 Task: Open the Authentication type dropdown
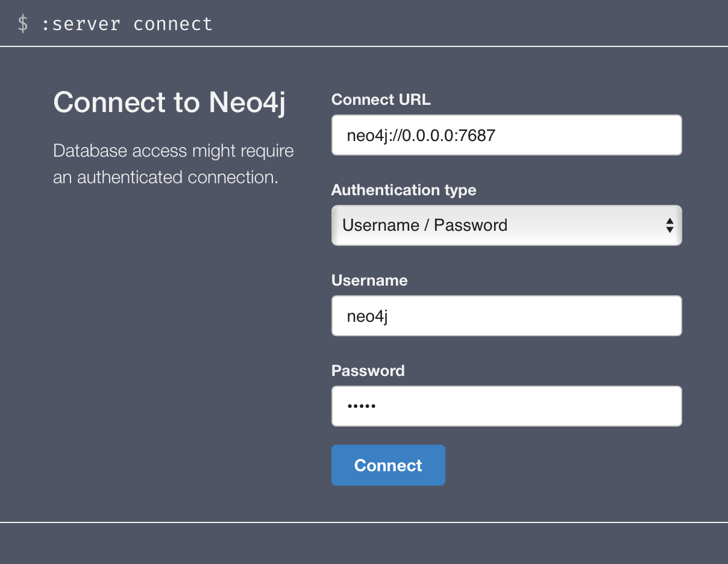coord(507,225)
